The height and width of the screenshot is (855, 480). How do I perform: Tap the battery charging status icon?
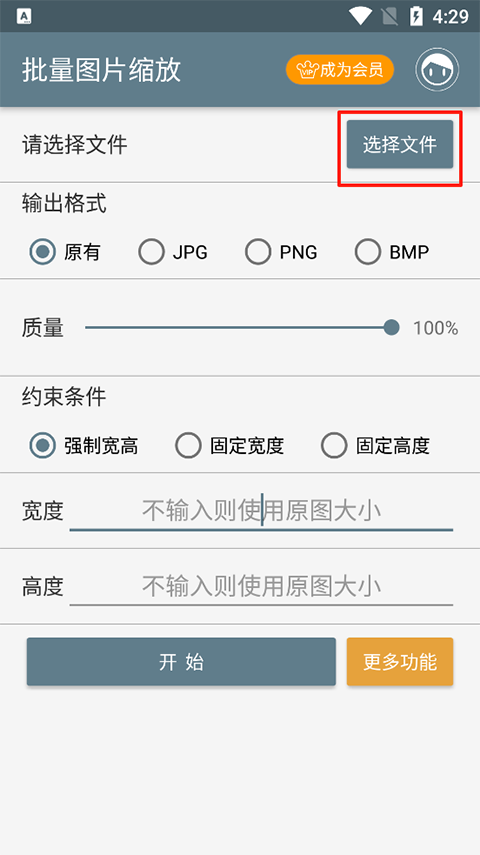click(416, 16)
